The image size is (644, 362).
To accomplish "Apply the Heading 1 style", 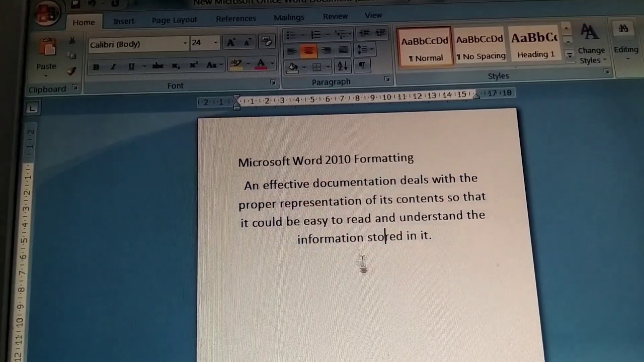I will click(x=535, y=44).
